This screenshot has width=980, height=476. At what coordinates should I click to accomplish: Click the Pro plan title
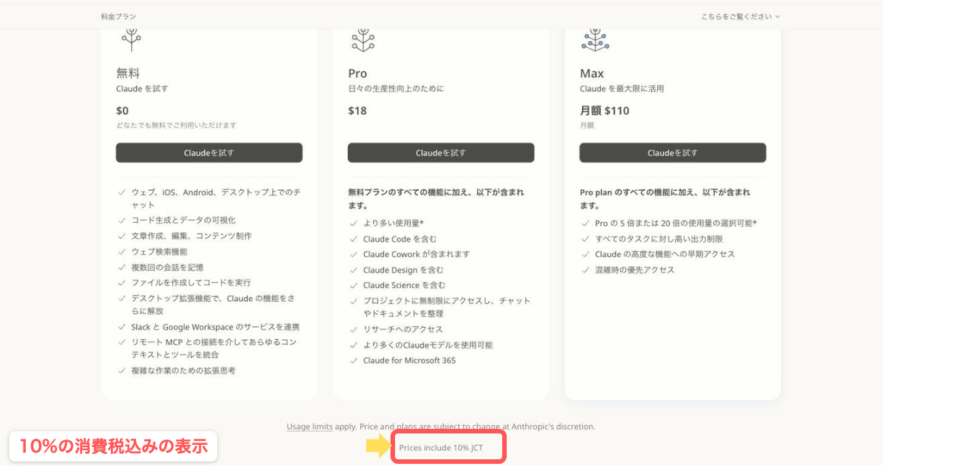(357, 73)
